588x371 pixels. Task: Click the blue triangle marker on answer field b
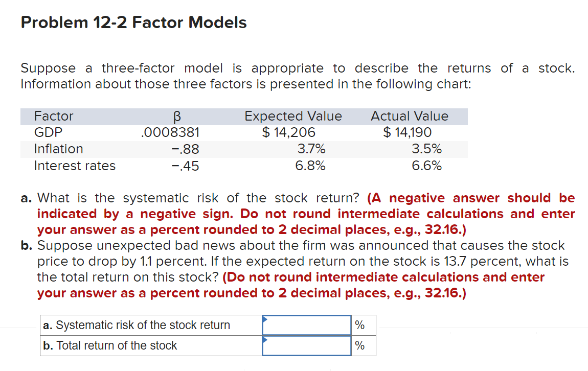tap(264, 341)
